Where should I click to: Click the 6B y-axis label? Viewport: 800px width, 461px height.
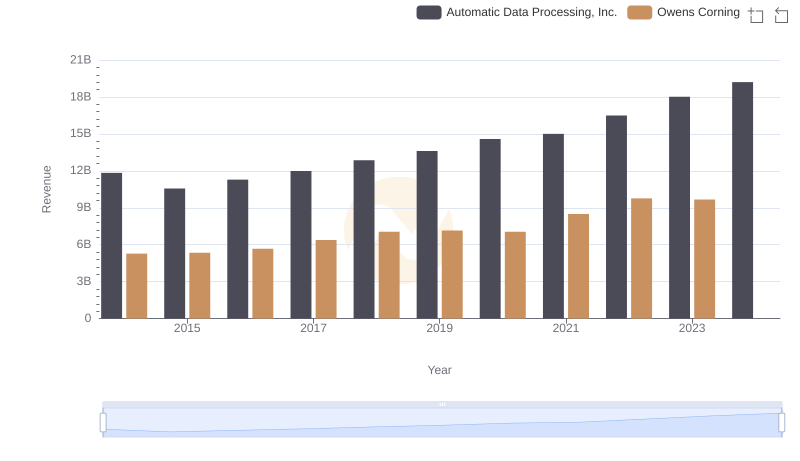[84, 244]
